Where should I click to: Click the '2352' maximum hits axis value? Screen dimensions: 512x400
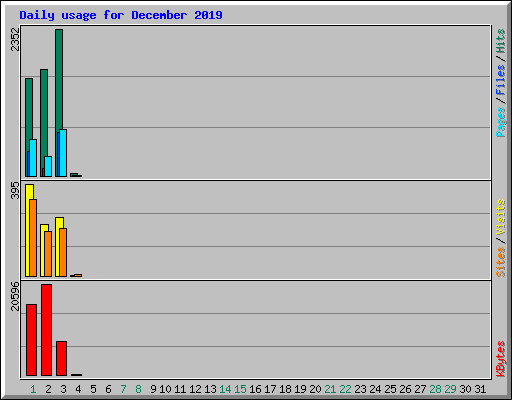pos(15,39)
